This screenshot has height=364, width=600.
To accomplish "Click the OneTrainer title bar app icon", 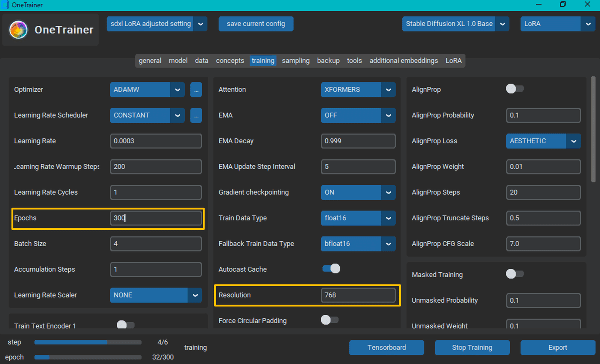I will point(5,5).
